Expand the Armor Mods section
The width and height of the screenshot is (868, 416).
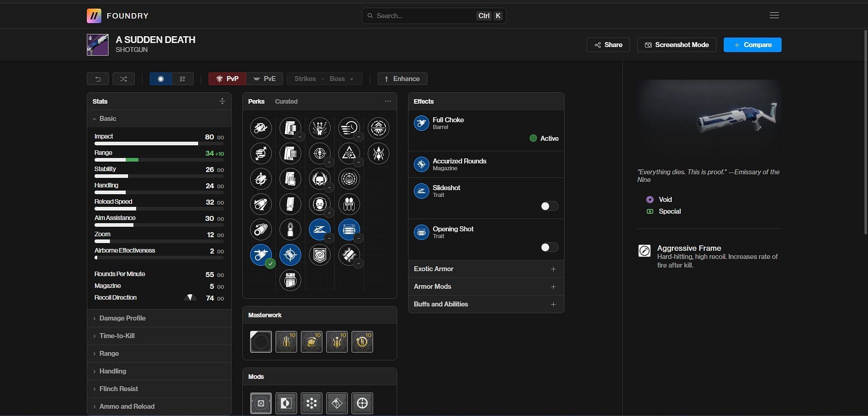click(486, 287)
